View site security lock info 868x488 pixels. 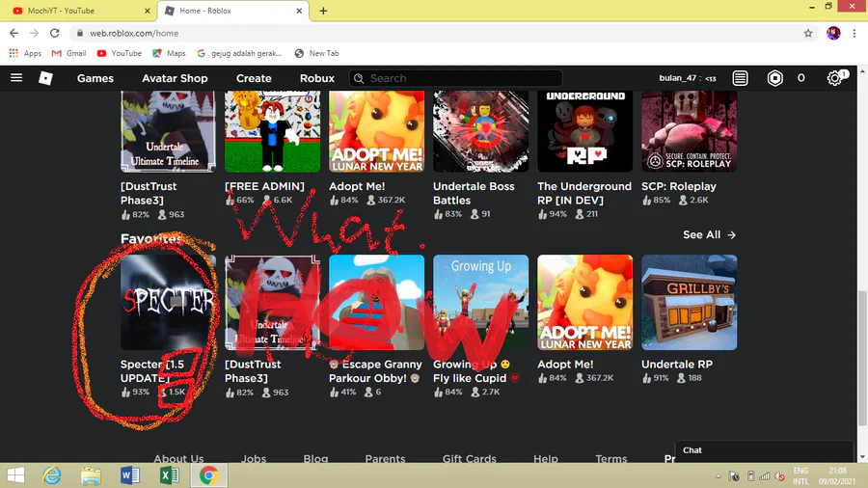[x=80, y=33]
